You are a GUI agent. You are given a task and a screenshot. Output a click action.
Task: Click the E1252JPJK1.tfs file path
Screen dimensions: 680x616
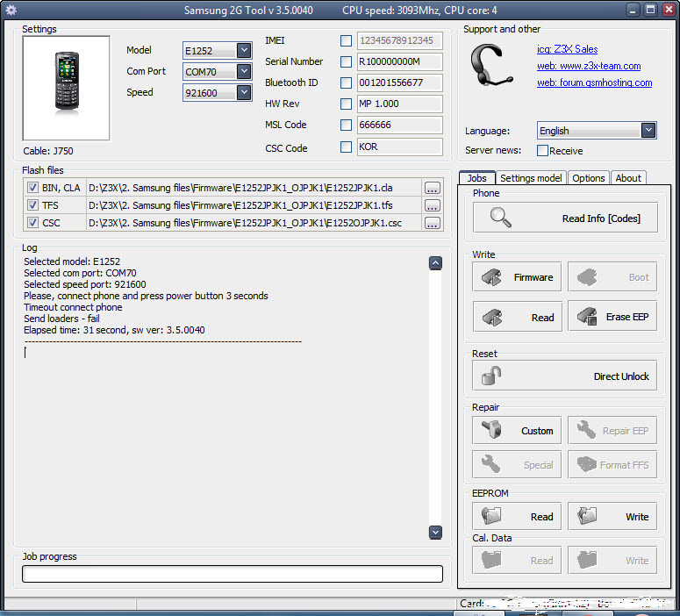point(240,205)
